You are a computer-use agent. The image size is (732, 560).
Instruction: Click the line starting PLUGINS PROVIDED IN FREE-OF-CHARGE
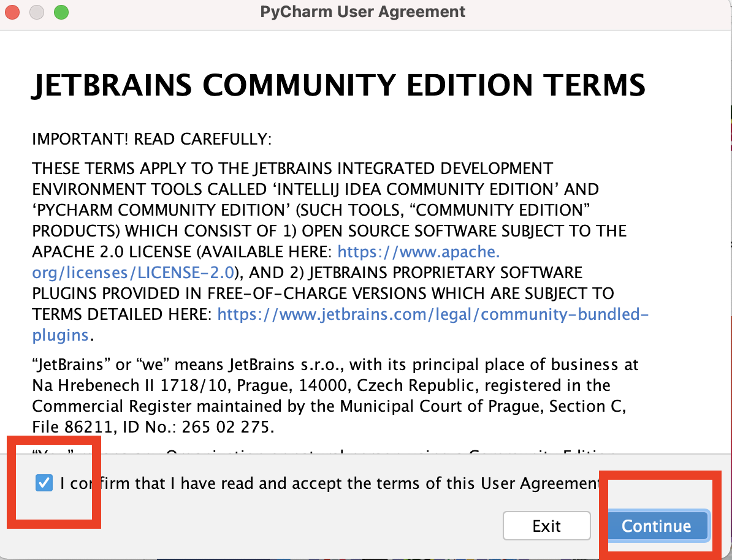click(x=323, y=293)
